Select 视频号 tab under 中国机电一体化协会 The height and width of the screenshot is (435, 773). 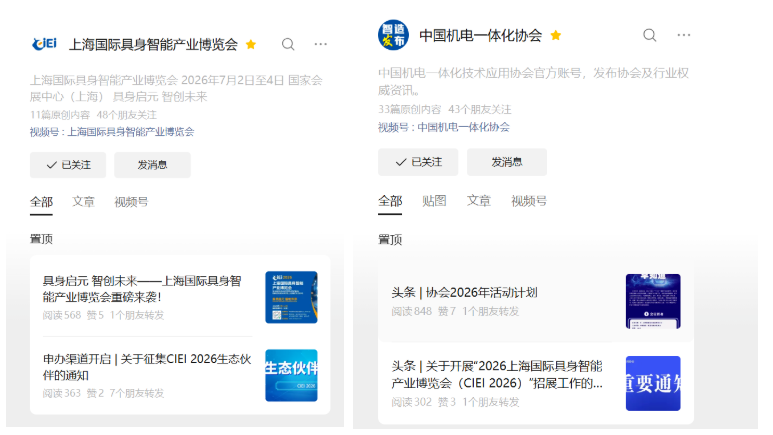pos(529,201)
